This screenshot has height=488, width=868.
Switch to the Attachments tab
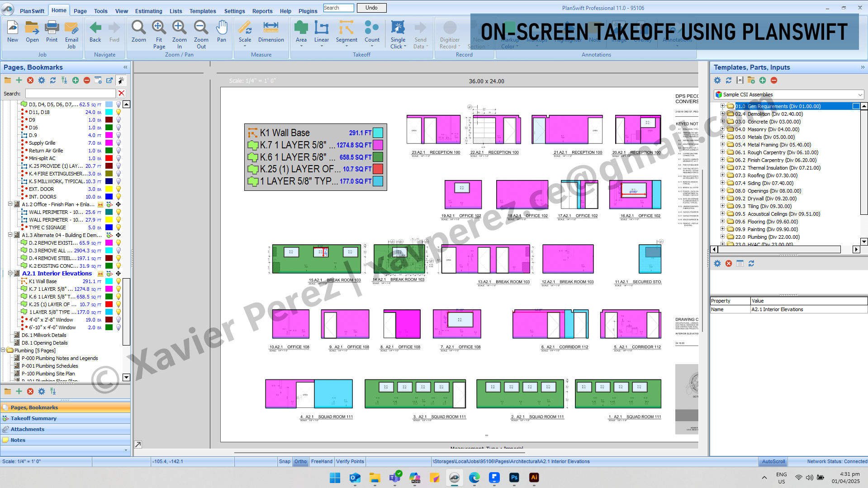click(66, 429)
